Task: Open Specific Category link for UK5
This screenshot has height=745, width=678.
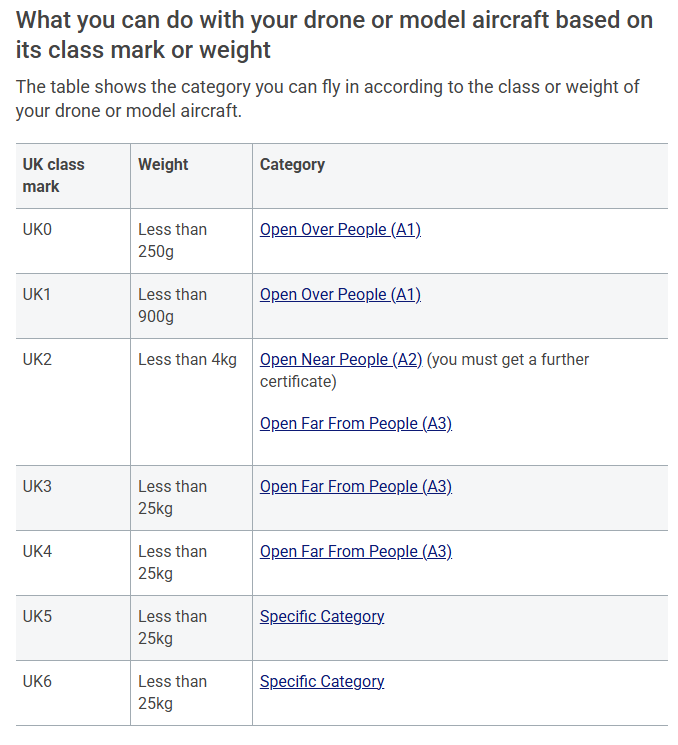Action: (322, 617)
